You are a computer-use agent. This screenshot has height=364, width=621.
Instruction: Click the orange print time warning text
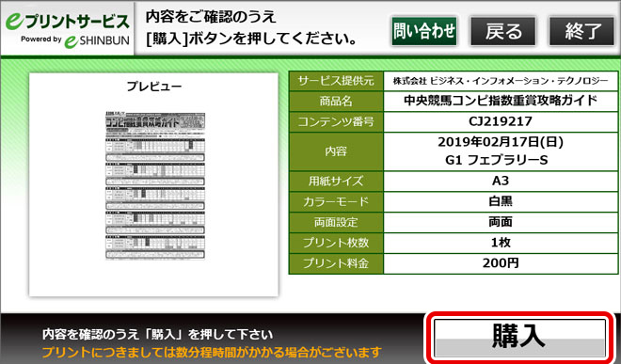tap(212, 352)
